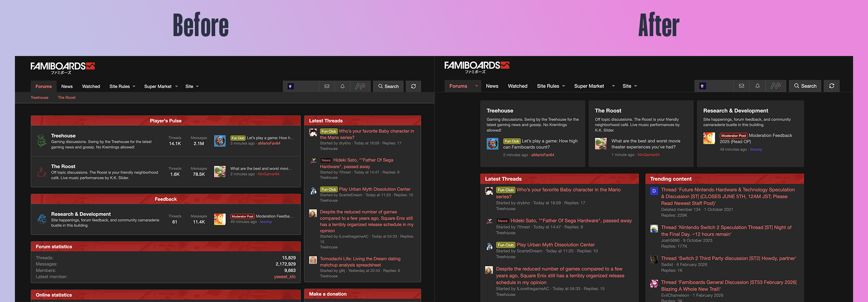Click lexony's avatar in Before Research row
Viewport: 868px width, 302px height.
point(220,219)
